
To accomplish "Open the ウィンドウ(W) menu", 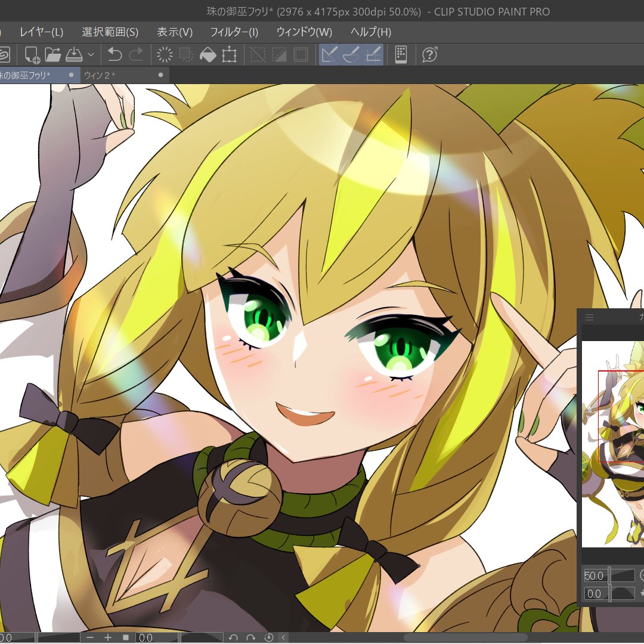I will pyautogui.click(x=304, y=32).
